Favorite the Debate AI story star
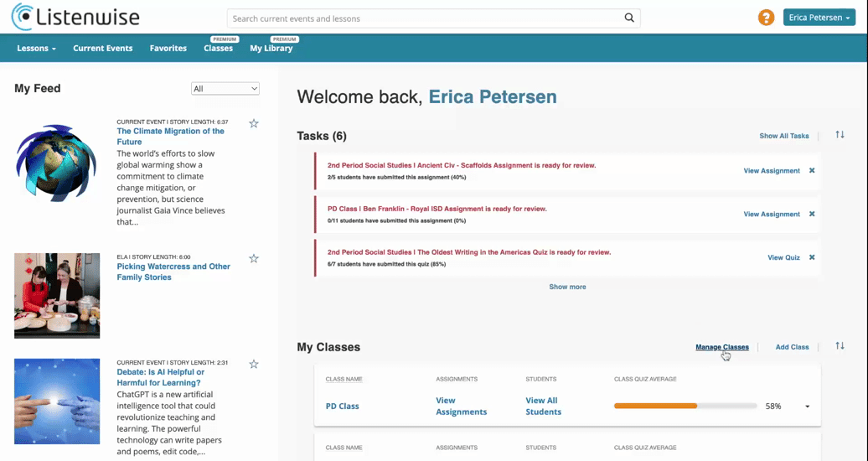The height and width of the screenshot is (461, 868). click(x=254, y=364)
